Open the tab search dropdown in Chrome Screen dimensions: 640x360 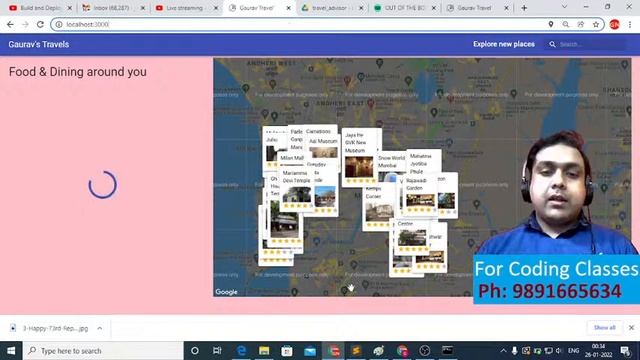point(564,7)
